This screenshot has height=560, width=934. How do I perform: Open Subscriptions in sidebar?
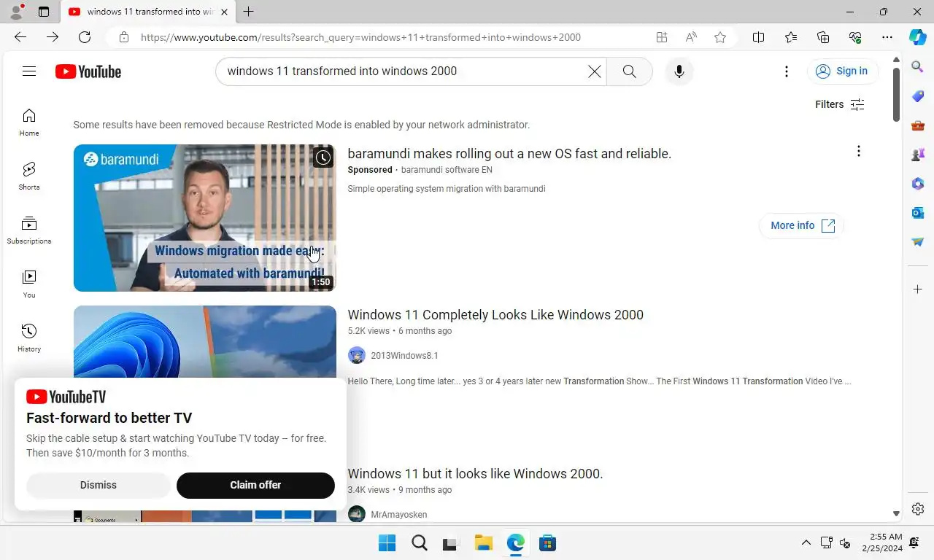(29, 230)
